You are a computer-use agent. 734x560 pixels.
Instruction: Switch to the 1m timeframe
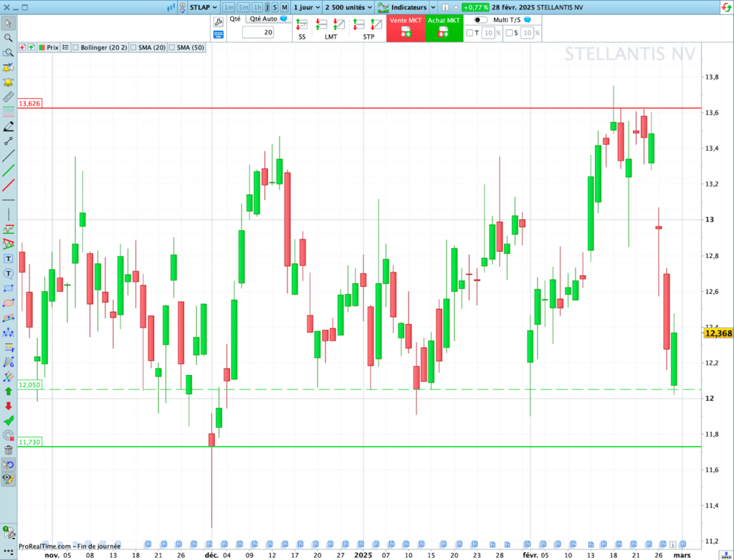tap(229, 7)
